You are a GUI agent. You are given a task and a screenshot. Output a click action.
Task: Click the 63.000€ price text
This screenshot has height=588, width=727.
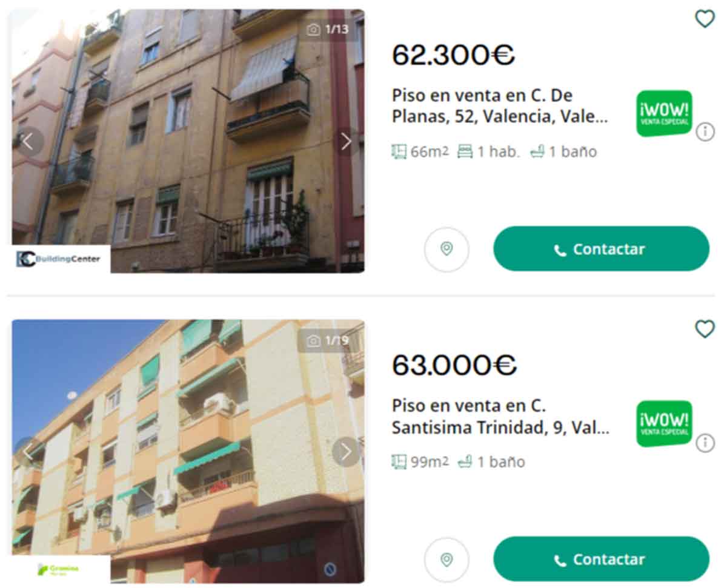point(454,365)
